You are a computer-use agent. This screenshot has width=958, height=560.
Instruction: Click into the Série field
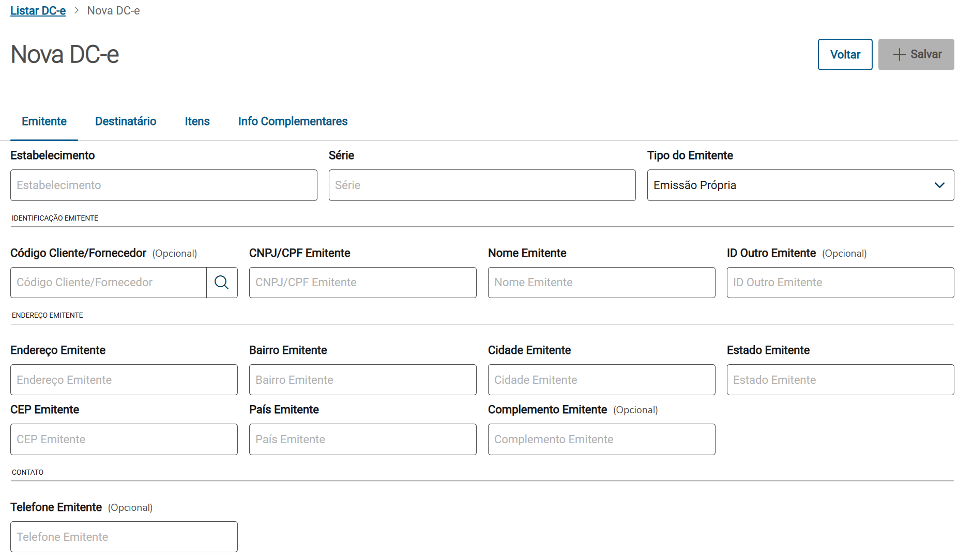coord(482,185)
